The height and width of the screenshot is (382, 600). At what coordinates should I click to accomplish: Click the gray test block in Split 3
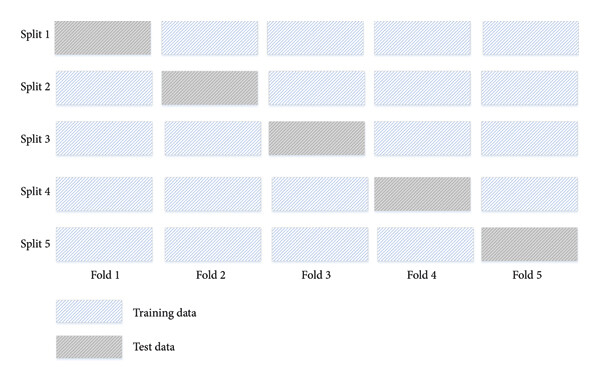(317, 139)
